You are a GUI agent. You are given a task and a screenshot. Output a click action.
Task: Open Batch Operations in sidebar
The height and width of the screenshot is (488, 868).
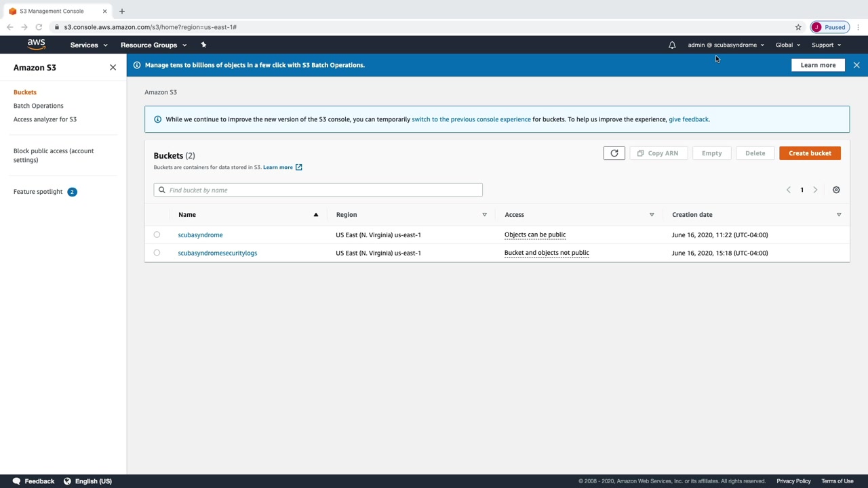[x=39, y=106]
